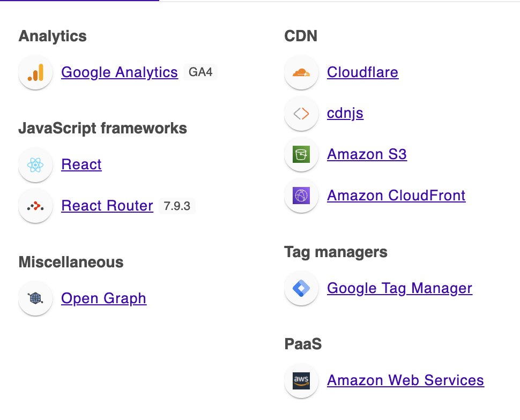Click the Cloudflare cloud icon
This screenshot has width=520, height=420.
301,72
